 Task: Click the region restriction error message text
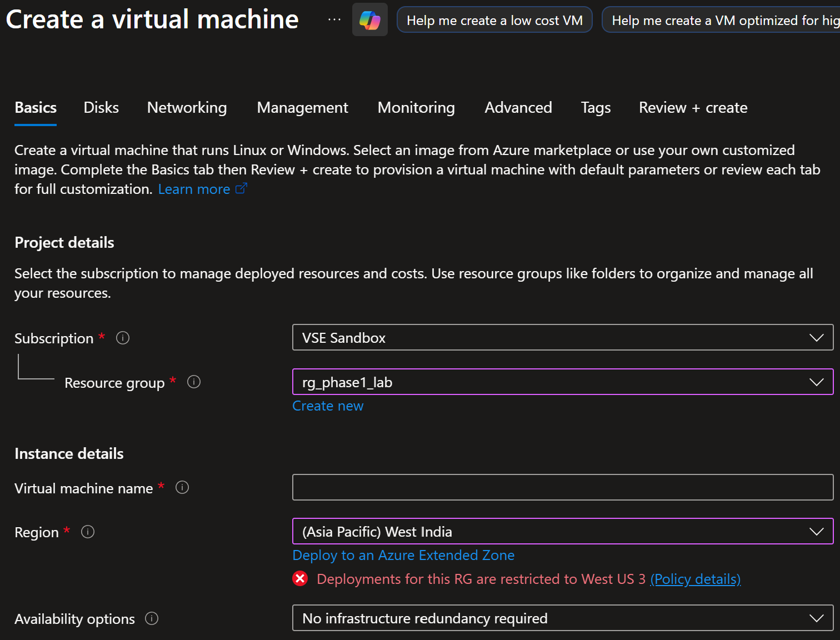[481, 579]
